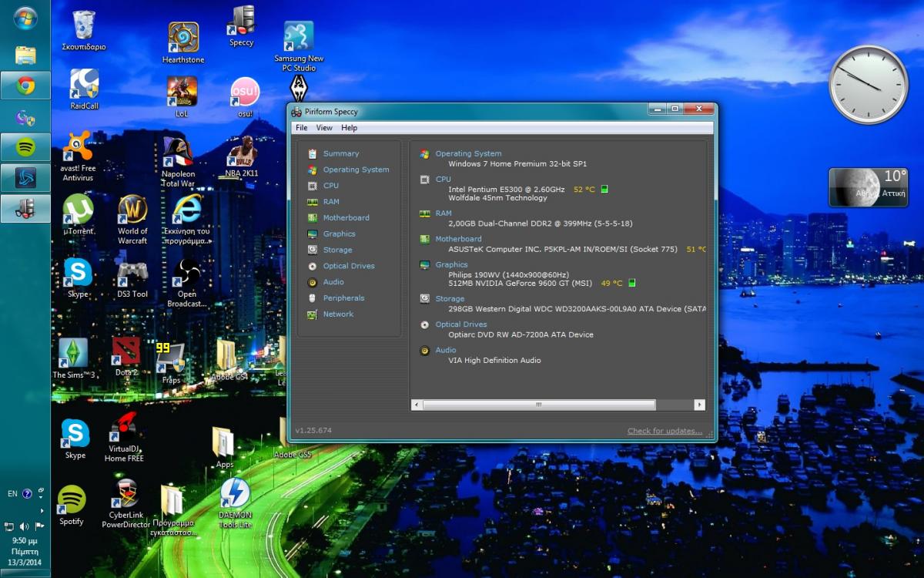Click the scroll-right arrow in Speccy
The height and width of the screenshot is (578, 924).
(x=699, y=405)
